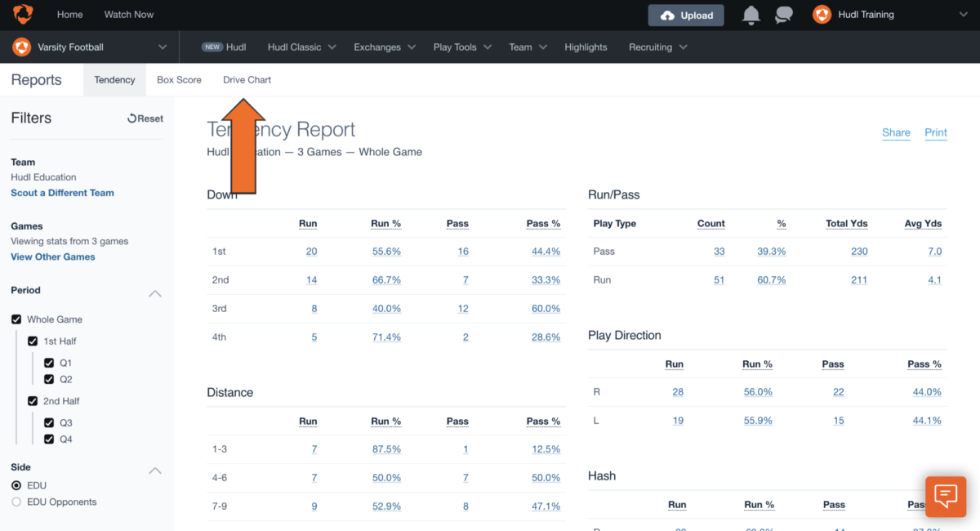Expand the Exchanges menu
The width and height of the screenshot is (980, 531).
[384, 47]
